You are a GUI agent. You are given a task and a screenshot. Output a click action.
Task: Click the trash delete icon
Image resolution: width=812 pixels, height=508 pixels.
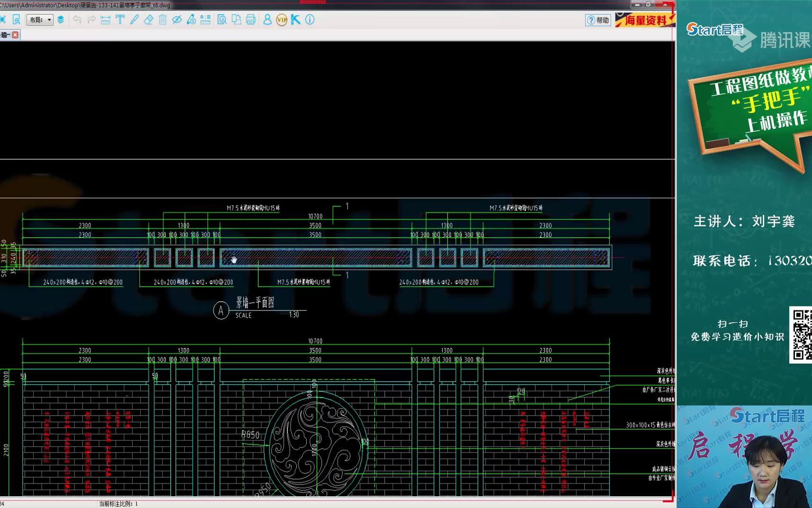pos(163,20)
